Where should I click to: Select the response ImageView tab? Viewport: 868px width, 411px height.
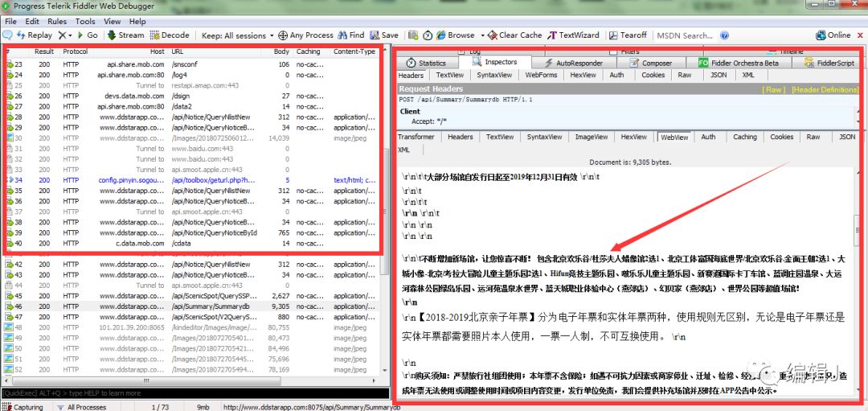592,137
